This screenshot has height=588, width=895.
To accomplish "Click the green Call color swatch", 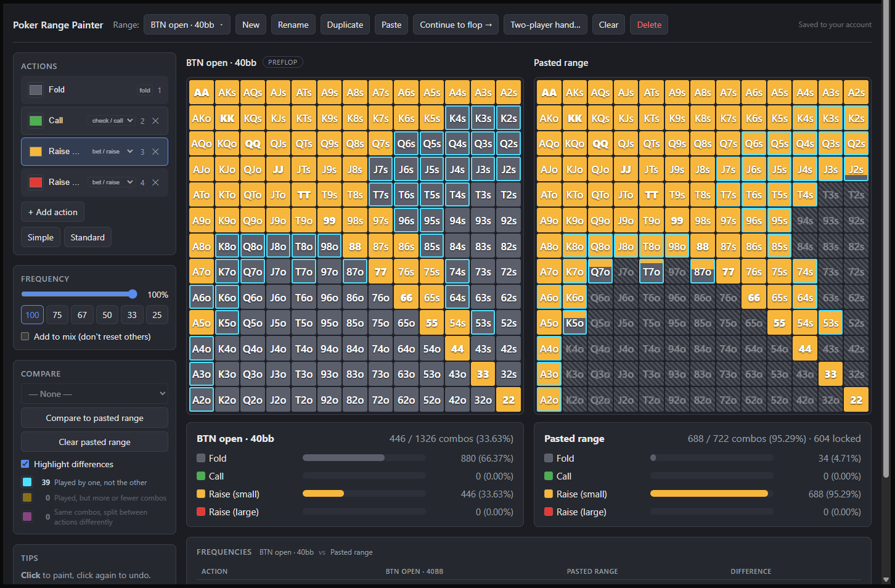I will click(x=36, y=121).
